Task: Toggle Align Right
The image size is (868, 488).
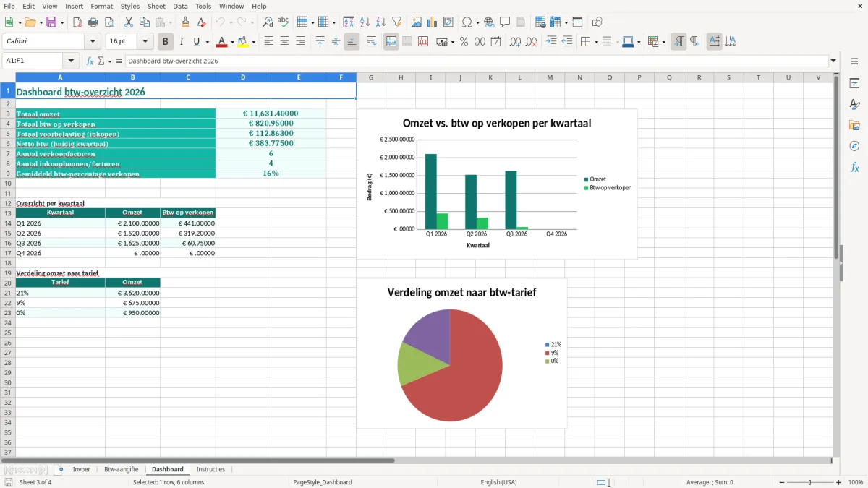Action: (300, 42)
